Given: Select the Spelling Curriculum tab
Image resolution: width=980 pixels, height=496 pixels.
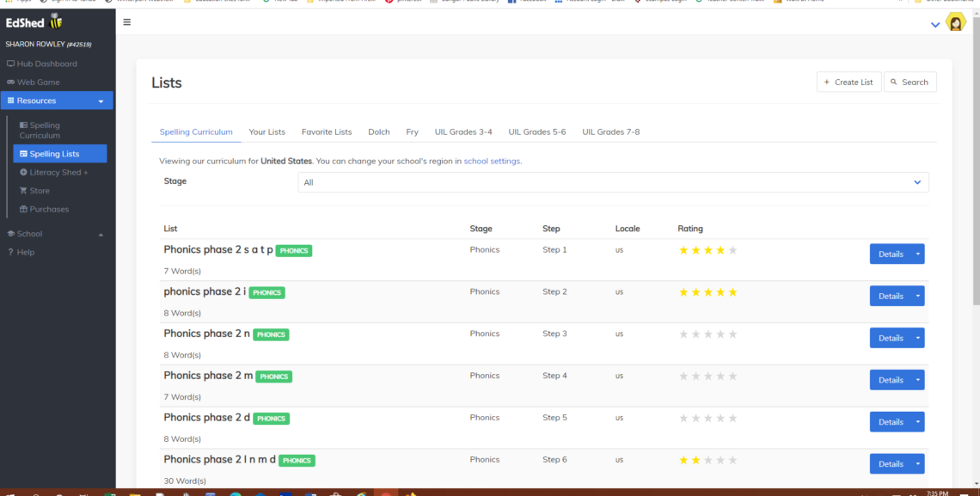Looking at the screenshot, I should click(196, 132).
